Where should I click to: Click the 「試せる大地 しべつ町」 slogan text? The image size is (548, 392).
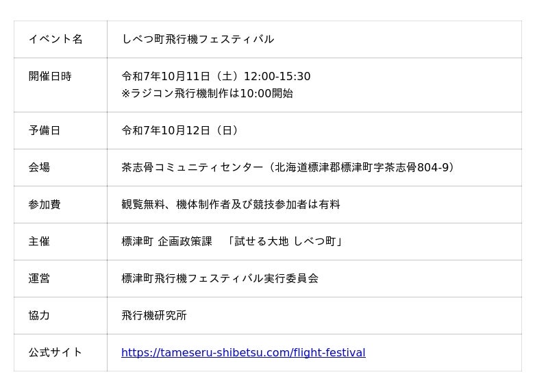click(285, 241)
